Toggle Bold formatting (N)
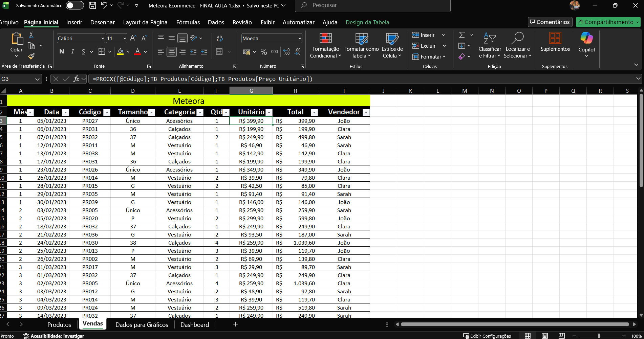The height and width of the screenshot is (339, 644). 62,51
